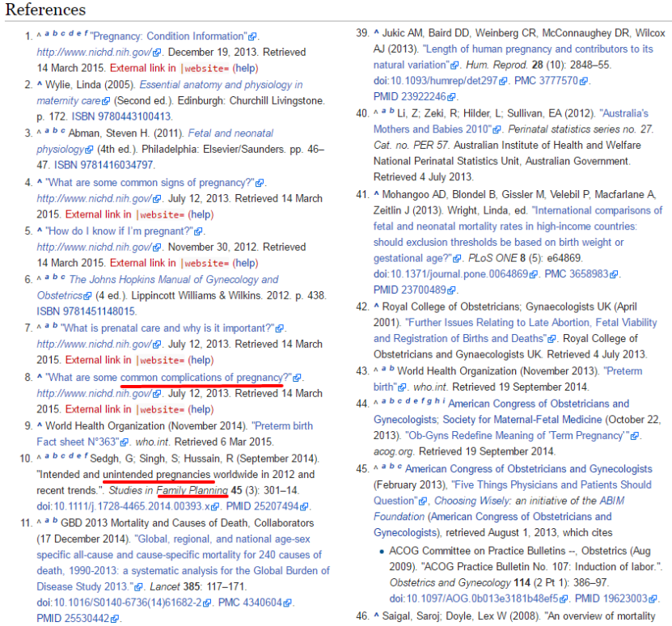
Task: Click PMID 23922246 link
Action: point(410,97)
